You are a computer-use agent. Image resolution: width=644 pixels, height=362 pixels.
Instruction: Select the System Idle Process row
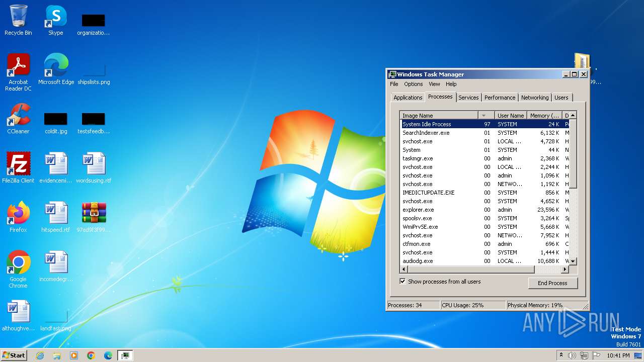click(x=485, y=124)
